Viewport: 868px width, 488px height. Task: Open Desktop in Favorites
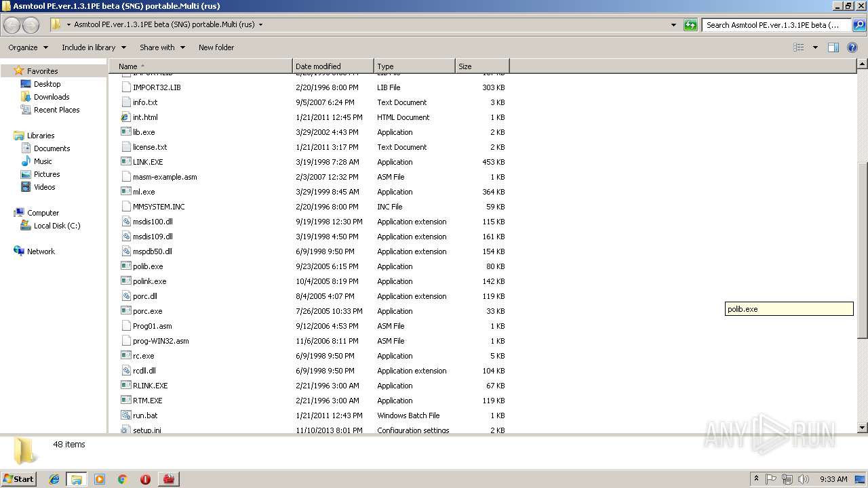pyautogui.click(x=47, y=84)
